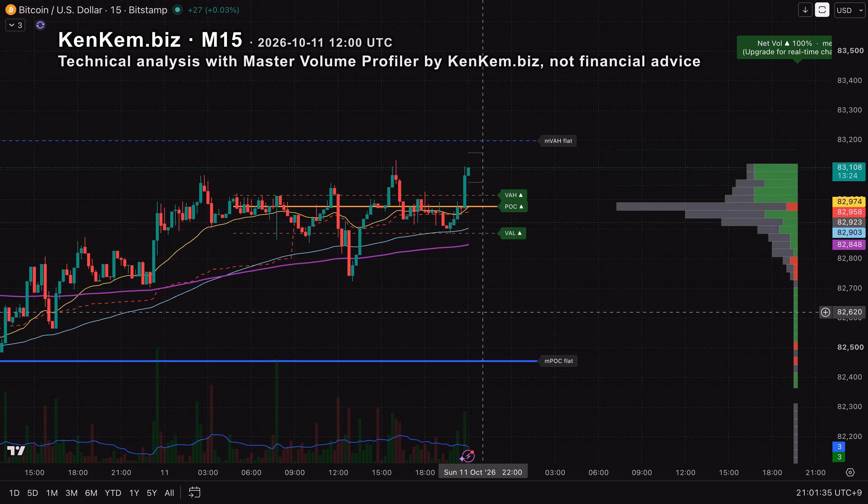Click the TradingView logo watermark
868x504 pixels.
point(16,450)
